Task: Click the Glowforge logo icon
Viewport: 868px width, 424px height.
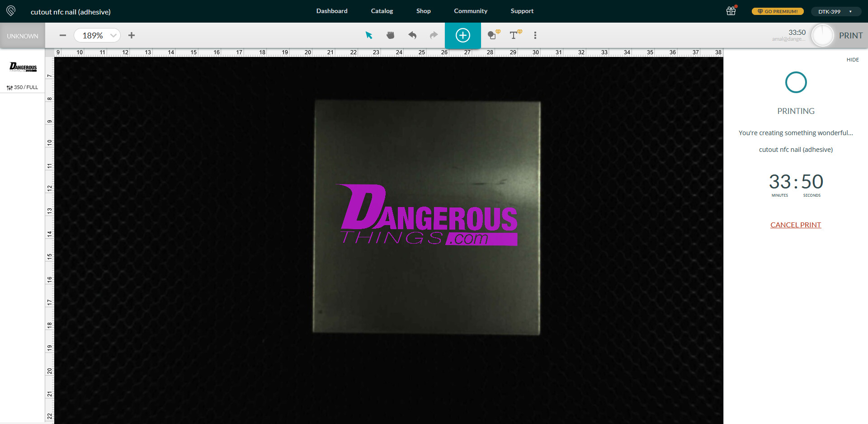Action: (11, 11)
